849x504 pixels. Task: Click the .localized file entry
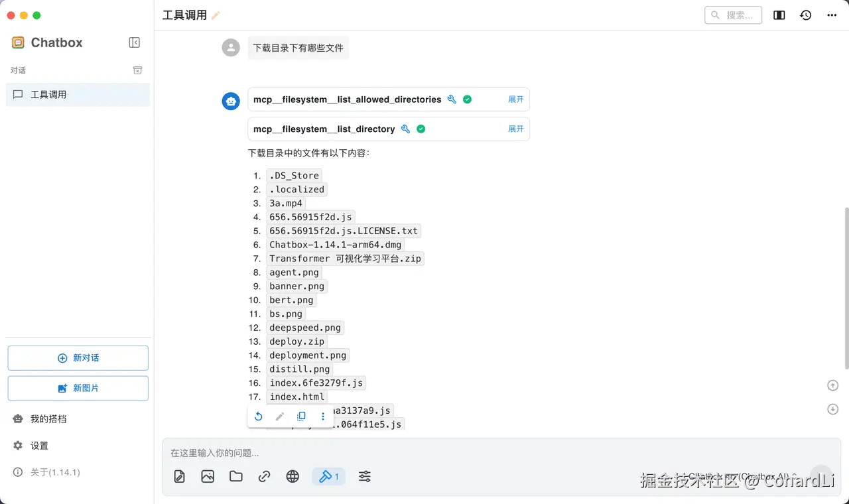(x=297, y=190)
